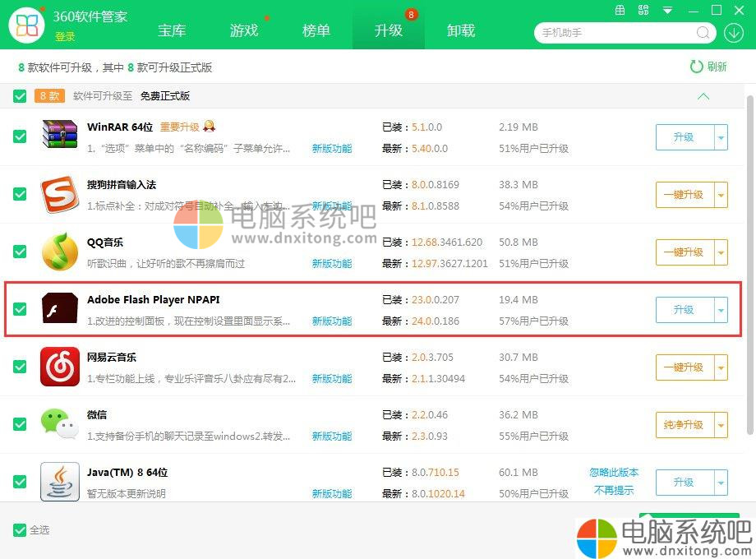Toggle the 全选 select-all checkbox
Viewport: 756px width, 559px height.
pyautogui.click(x=20, y=530)
